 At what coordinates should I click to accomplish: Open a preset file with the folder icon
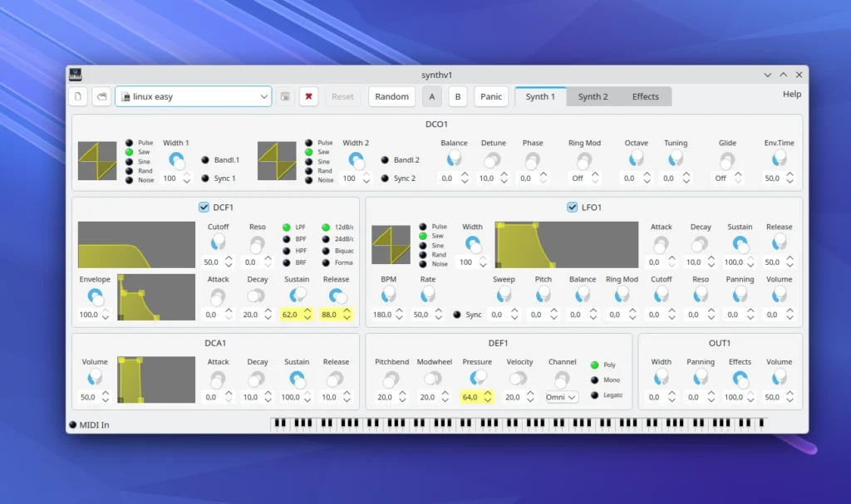tap(101, 96)
